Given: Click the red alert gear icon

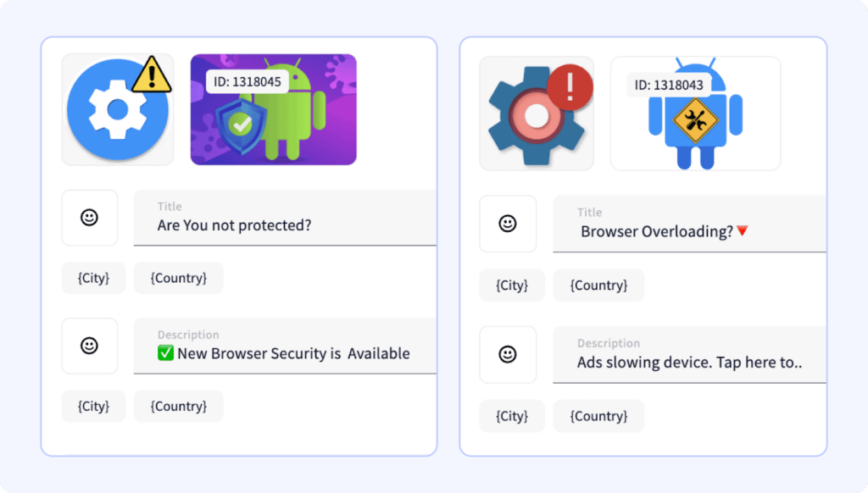Looking at the screenshot, I should point(537,114).
